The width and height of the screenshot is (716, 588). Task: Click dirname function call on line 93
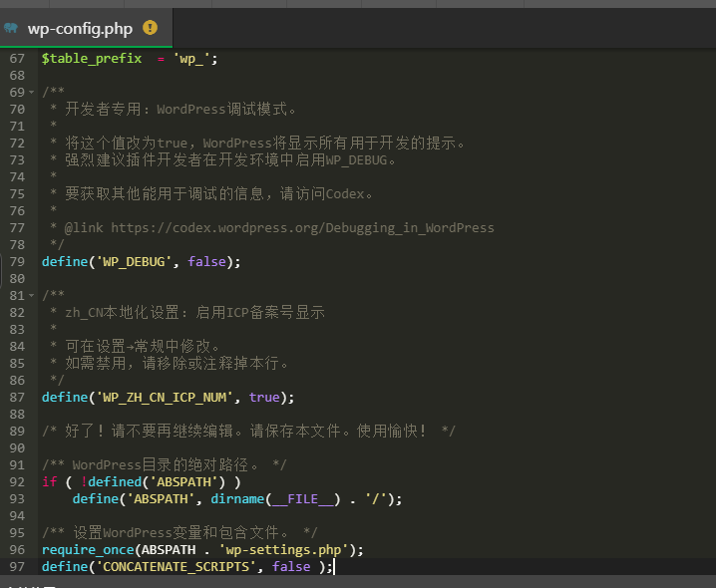237,499
